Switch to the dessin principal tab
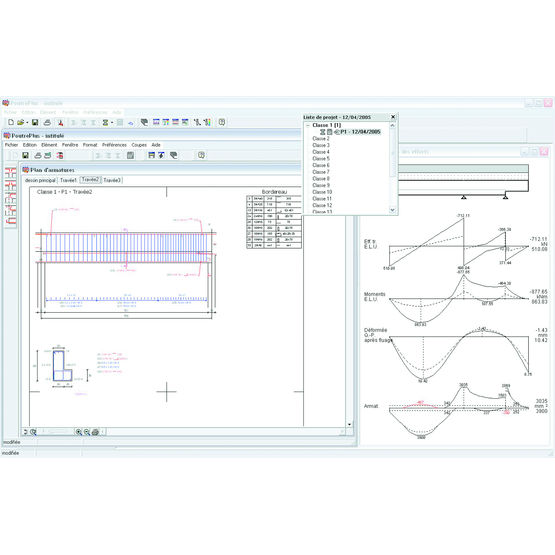This screenshot has height=555, width=555. click(x=40, y=180)
